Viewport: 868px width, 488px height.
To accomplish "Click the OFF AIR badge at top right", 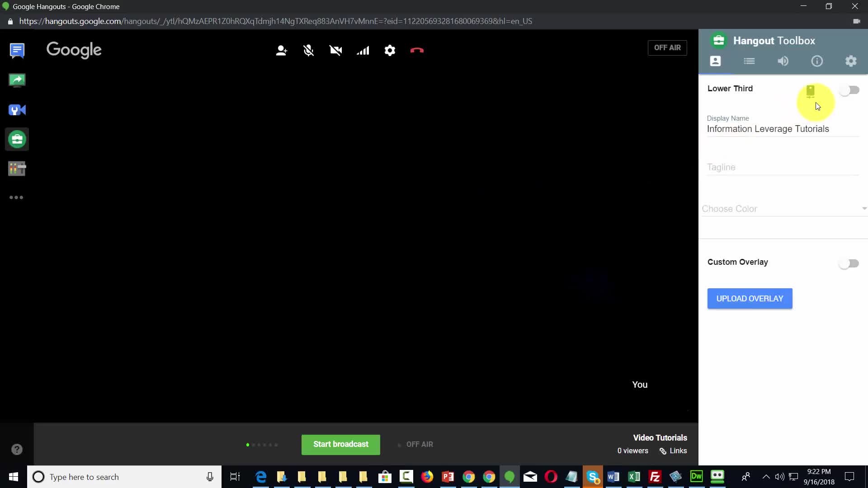I will (x=667, y=48).
